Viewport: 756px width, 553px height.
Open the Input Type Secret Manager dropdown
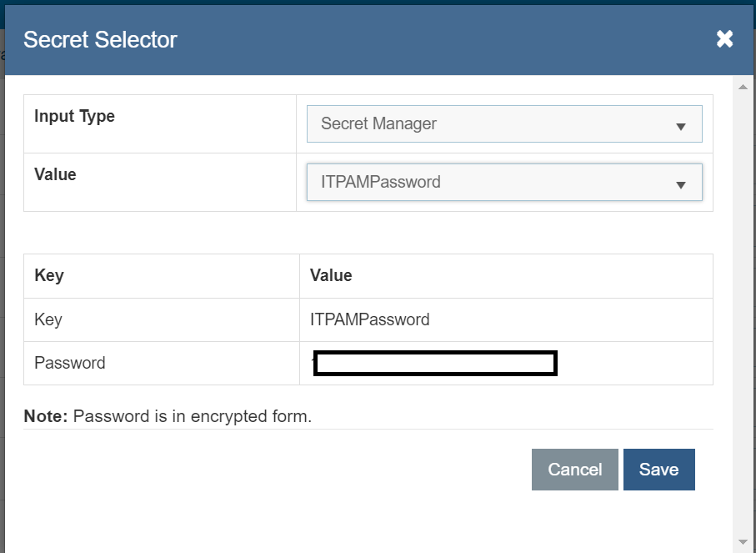pos(503,124)
